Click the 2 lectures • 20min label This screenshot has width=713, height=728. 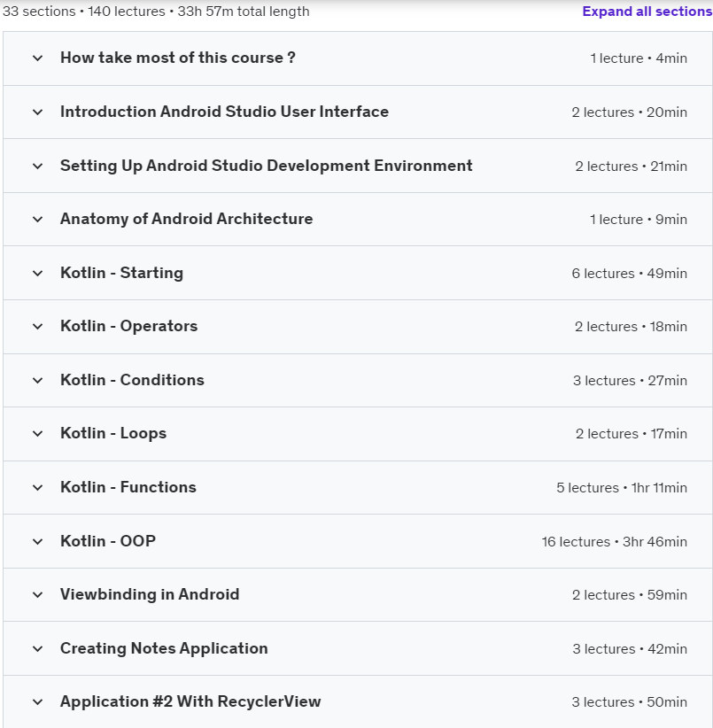click(x=630, y=112)
